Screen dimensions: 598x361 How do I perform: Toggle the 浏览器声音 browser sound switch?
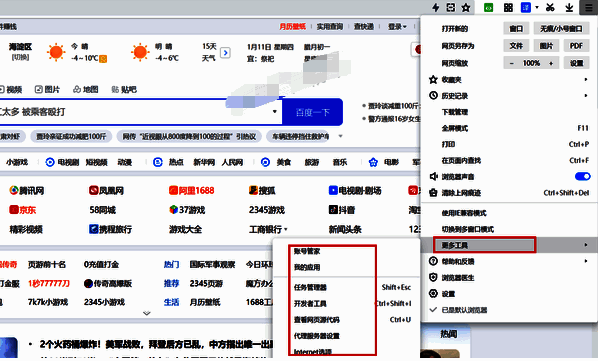point(582,176)
